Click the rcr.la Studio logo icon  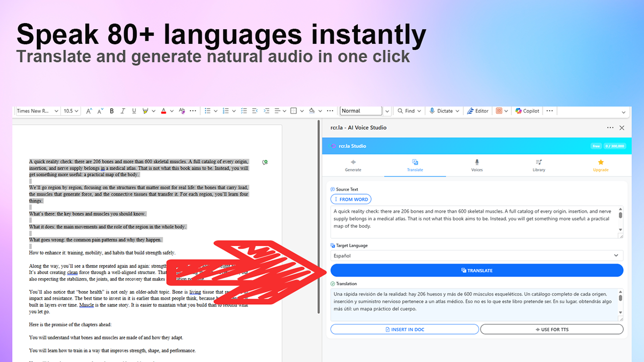333,146
